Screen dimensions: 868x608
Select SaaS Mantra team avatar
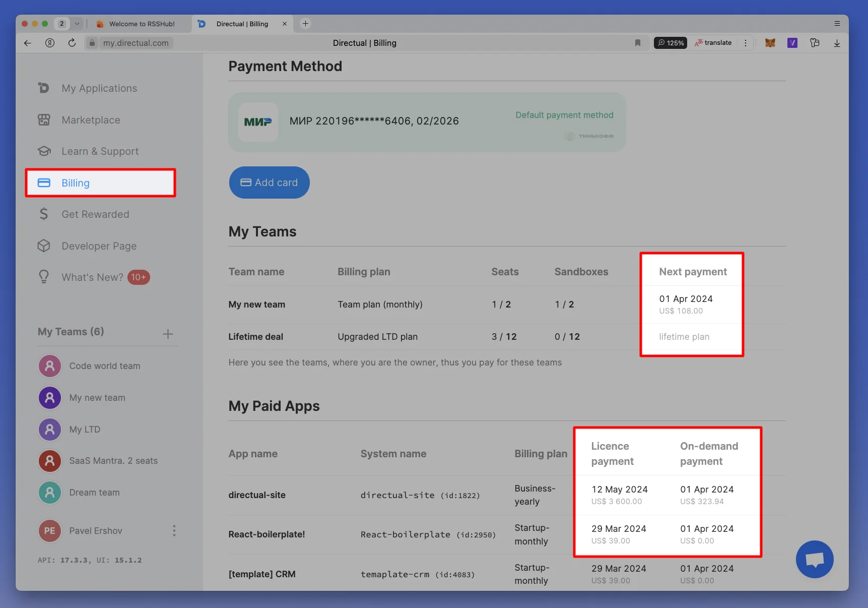(x=50, y=461)
